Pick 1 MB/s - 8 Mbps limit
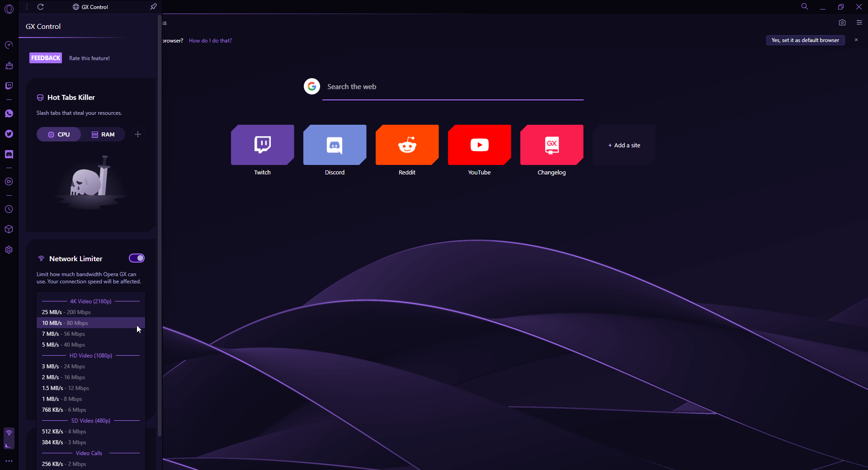 [62, 399]
